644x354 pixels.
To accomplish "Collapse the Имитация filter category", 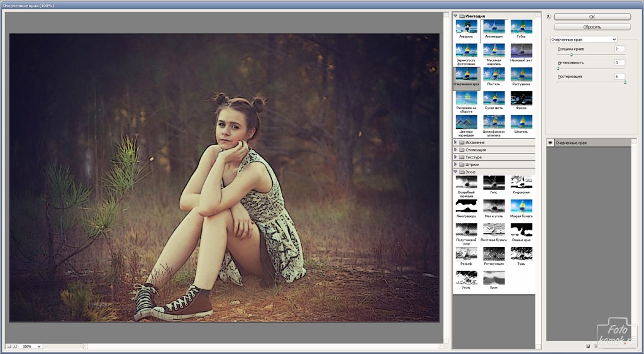I will point(455,16).
